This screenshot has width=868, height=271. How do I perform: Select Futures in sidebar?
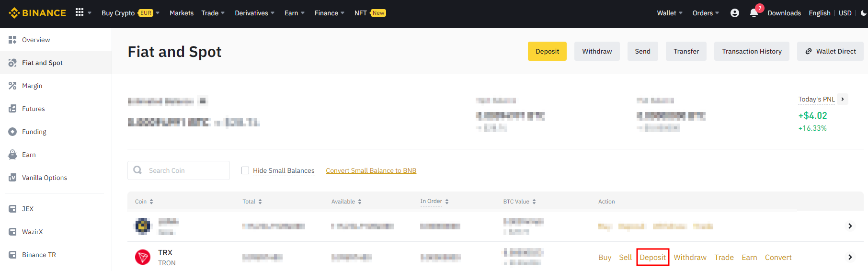click(56, 109)
